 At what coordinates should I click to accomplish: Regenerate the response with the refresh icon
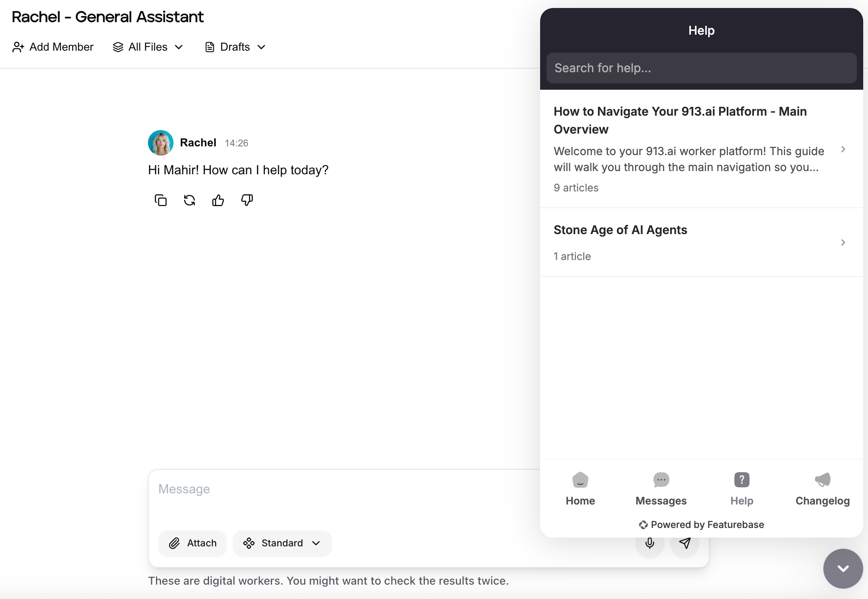(x=189, y=200)
